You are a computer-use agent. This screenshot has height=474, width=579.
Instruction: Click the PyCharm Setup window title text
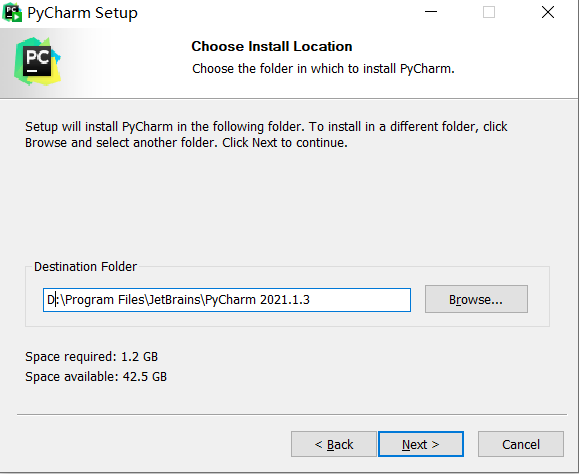(x=82, y=13)
